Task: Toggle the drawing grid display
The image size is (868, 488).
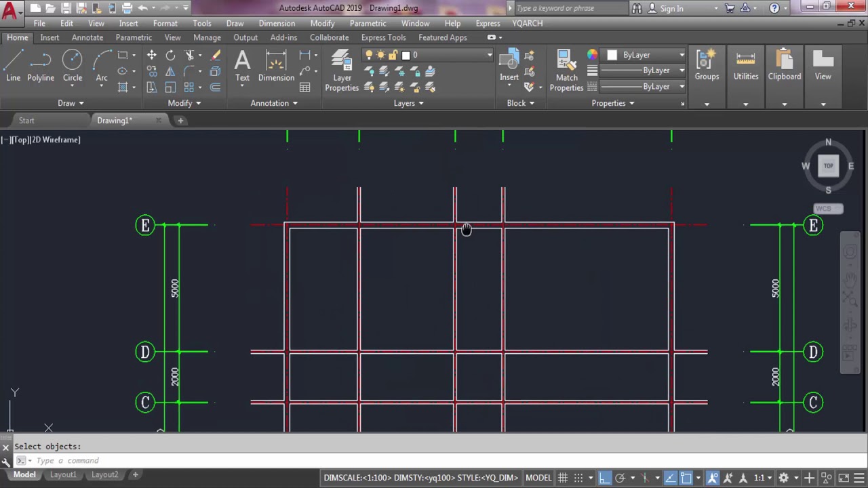Action: [563, 478]
